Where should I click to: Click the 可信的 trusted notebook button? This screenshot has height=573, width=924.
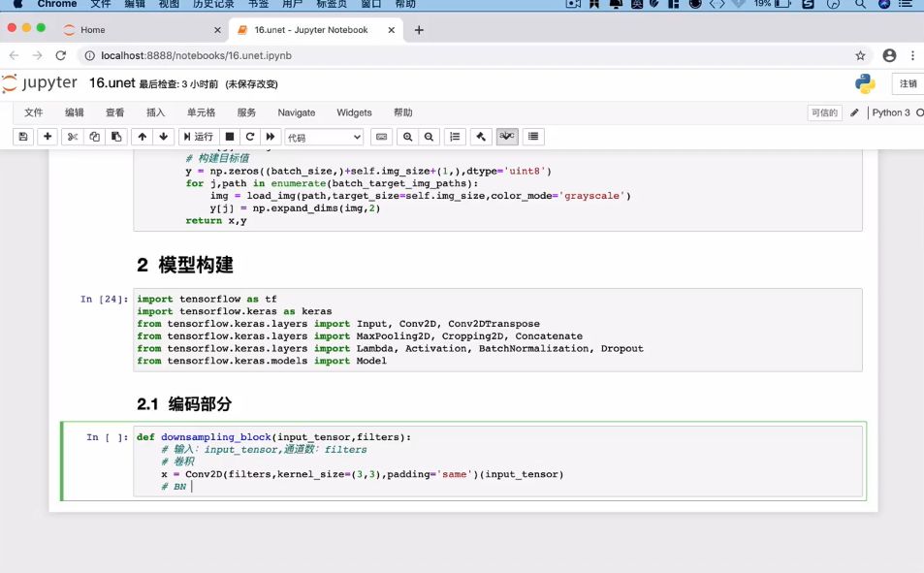pos(824,112)
